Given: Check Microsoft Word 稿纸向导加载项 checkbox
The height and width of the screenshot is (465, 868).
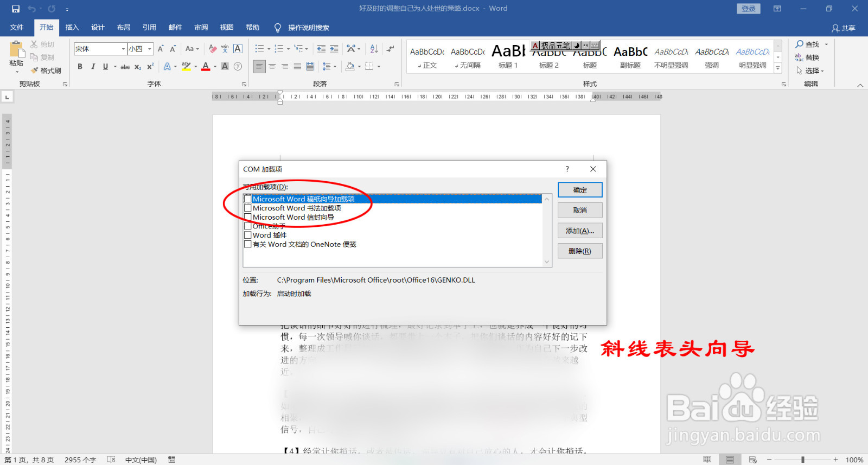Looking at the screenshot, I should pos(248,199).
